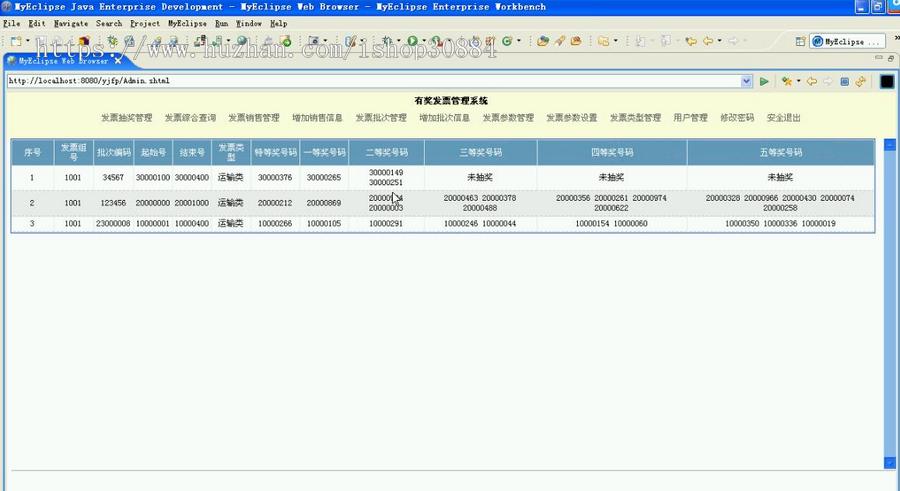Viewport: 900px width, 491px height.
Task: Click the browser Go green arrow
Action: (x=764, y=82)
